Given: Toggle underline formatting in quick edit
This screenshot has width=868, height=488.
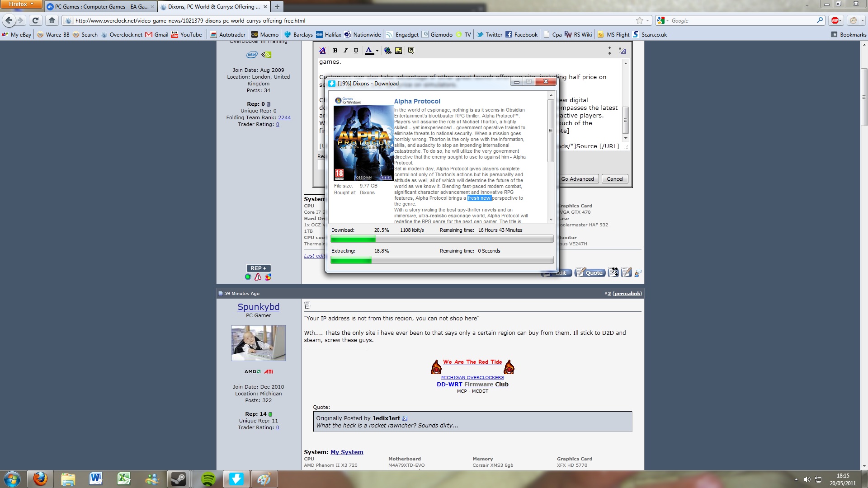Looking at the screenshot, I should point(356,51).
